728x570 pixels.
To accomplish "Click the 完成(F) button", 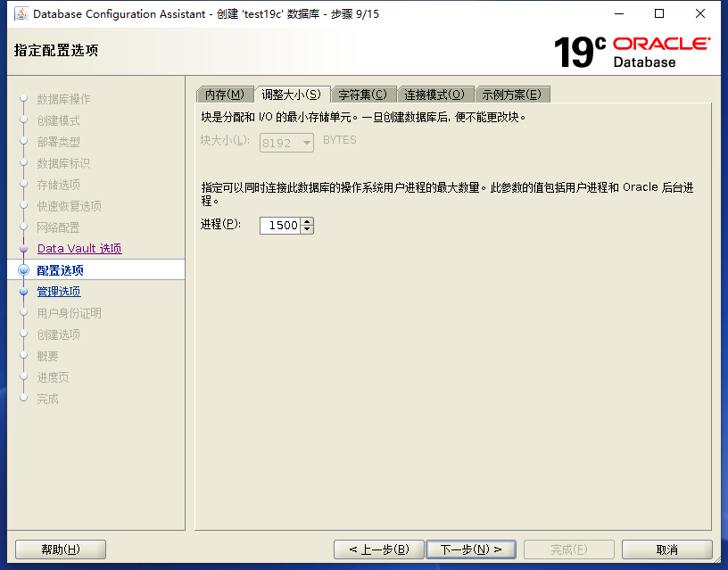I will [569, 549].
